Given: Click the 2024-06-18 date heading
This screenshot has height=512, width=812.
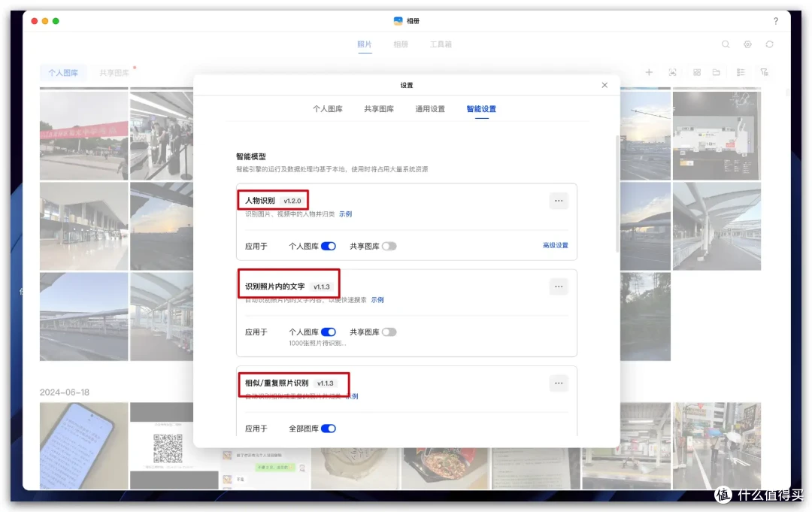Looking at the screenshot, I should 65,392.
